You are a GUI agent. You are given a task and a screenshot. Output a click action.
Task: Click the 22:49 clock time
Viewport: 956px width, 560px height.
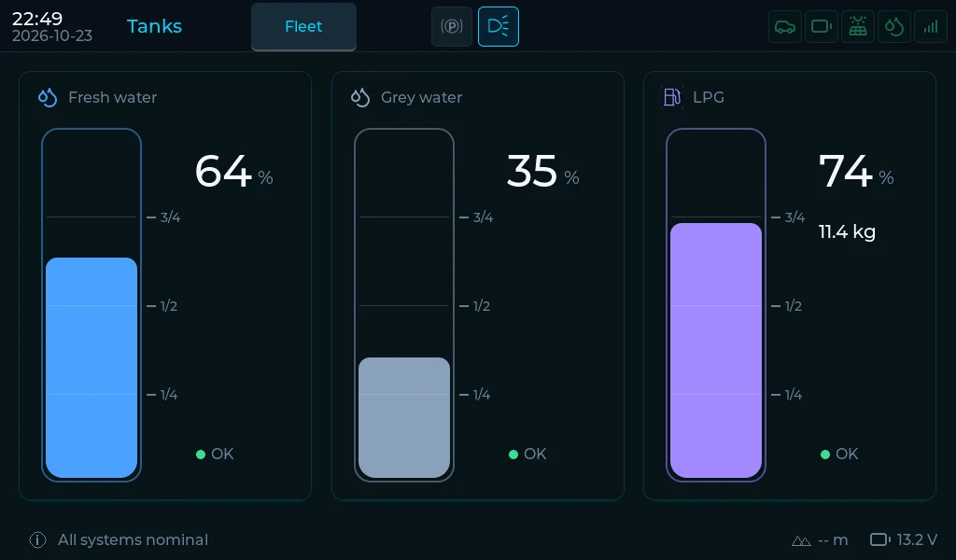[37, 19]
